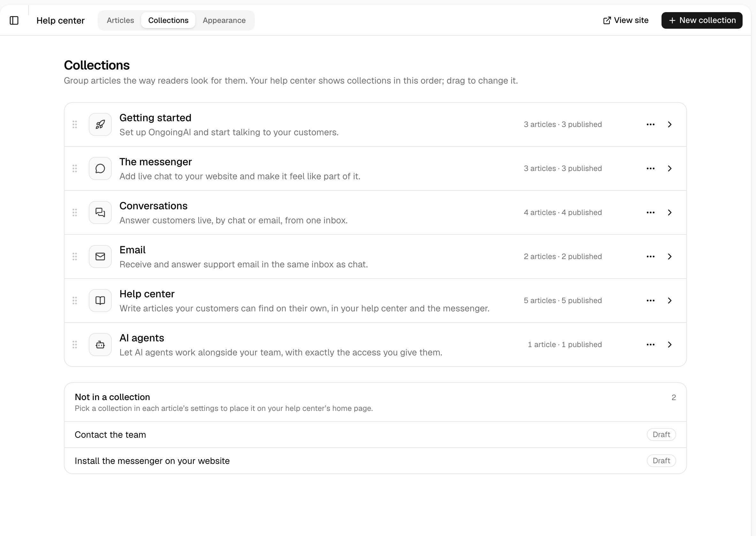Image resolution: width=756 pixels, height=536 pixels.
Task: Click The messenger collection title
Action: pos(155,162)
